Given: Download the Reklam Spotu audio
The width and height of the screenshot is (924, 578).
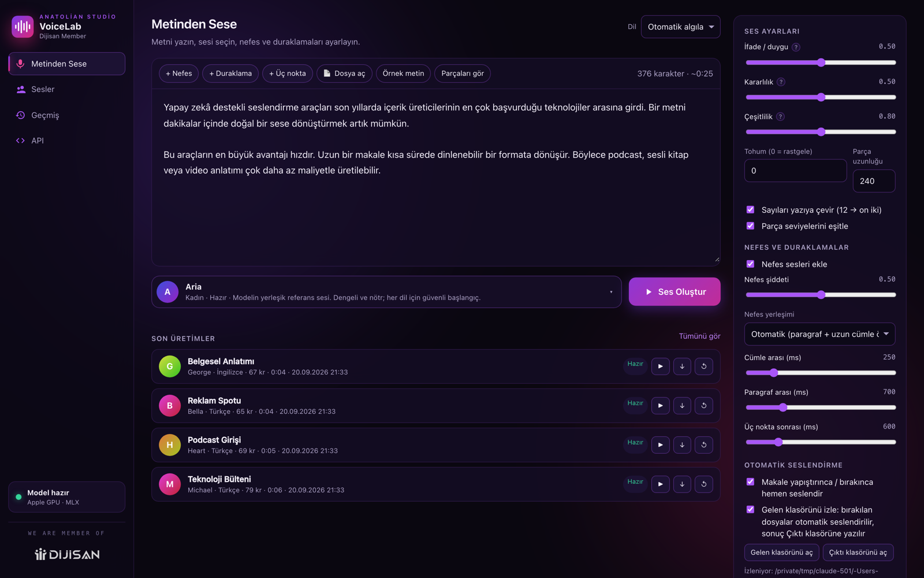Looking at the screenshot, I should click(x=682, y=406).
